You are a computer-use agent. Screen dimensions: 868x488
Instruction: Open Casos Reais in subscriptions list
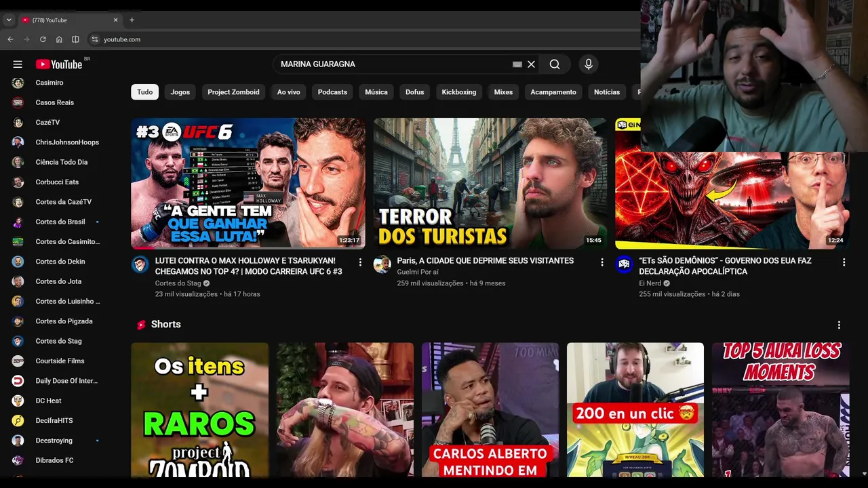click(x=55, y=102)
